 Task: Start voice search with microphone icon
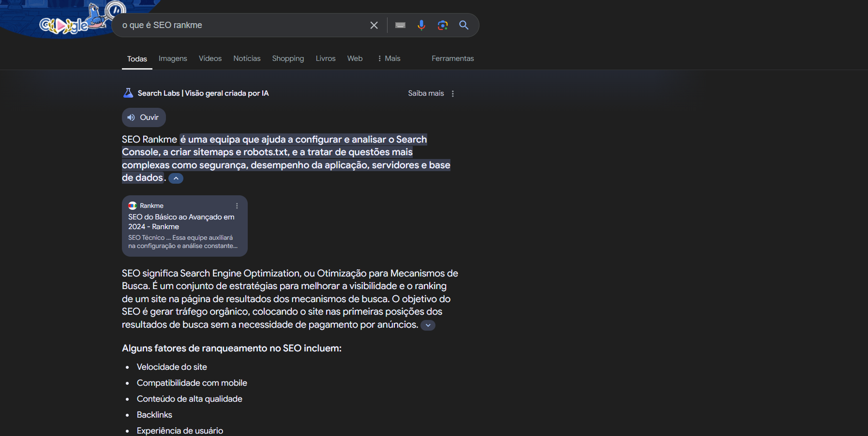tap(421, 25)
